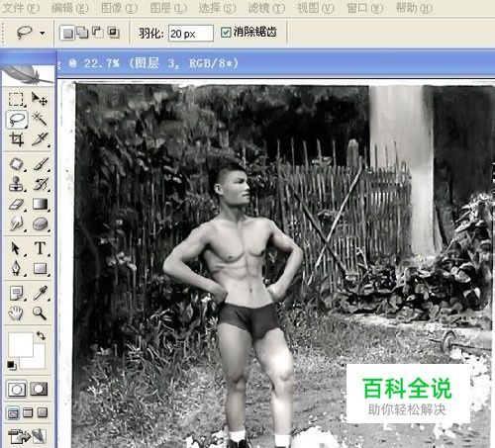
Task: Select the Rectangular Marquee tool
Action: coord(16,99)
